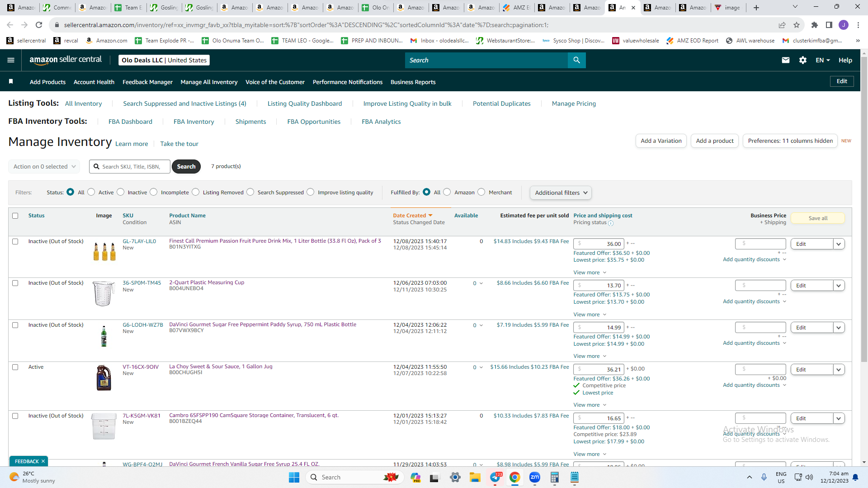Expand View more for 2-Quart Measuring Cup
The width and height of the screenshot is (868, 488).
click(x=590, y=314)
